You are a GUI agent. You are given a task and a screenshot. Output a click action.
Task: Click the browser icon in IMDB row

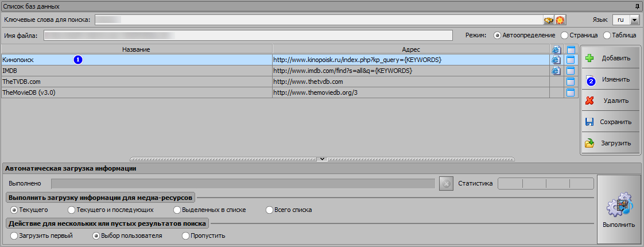pyautogui.click(x=556, y=71)
